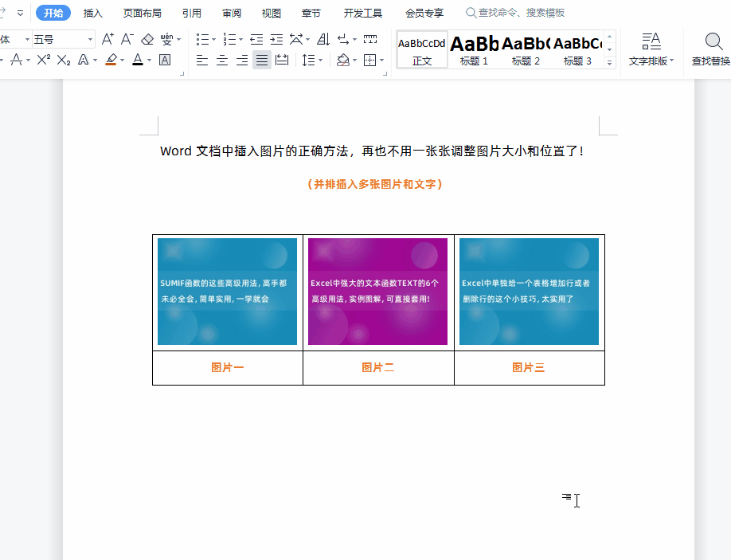731x560 pixels.
Task: Open 文字排版 text layout tool
Action: pyautogui.click(x=651, y=49)
